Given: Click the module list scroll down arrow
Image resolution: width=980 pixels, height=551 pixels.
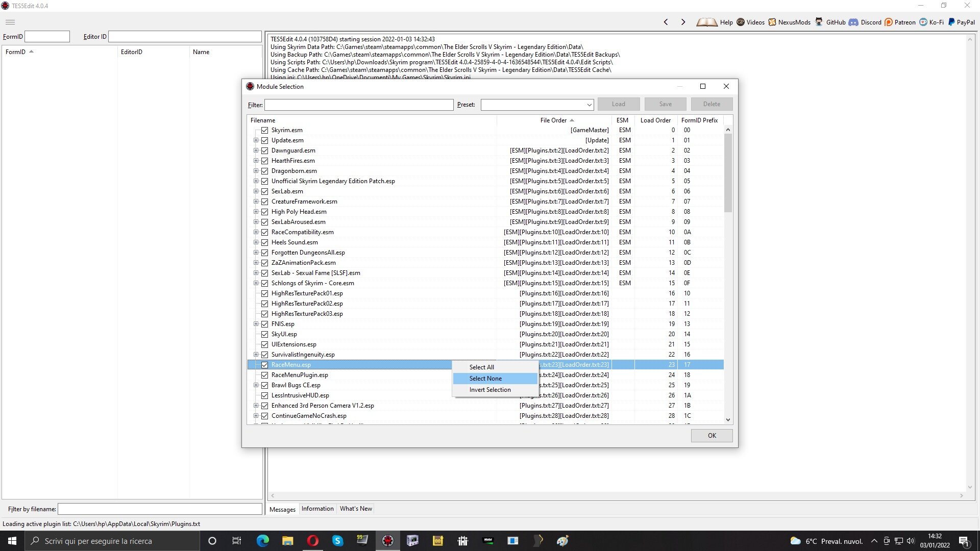Looking at the screenshot, I should [x=728, y=420].
